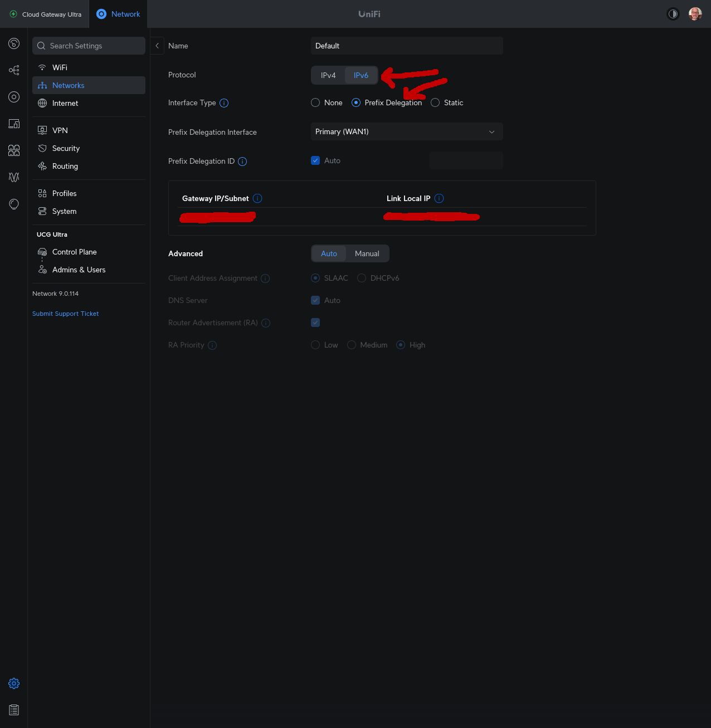
Task: Open WiFi settings
Action: click(x=89, y=67)
